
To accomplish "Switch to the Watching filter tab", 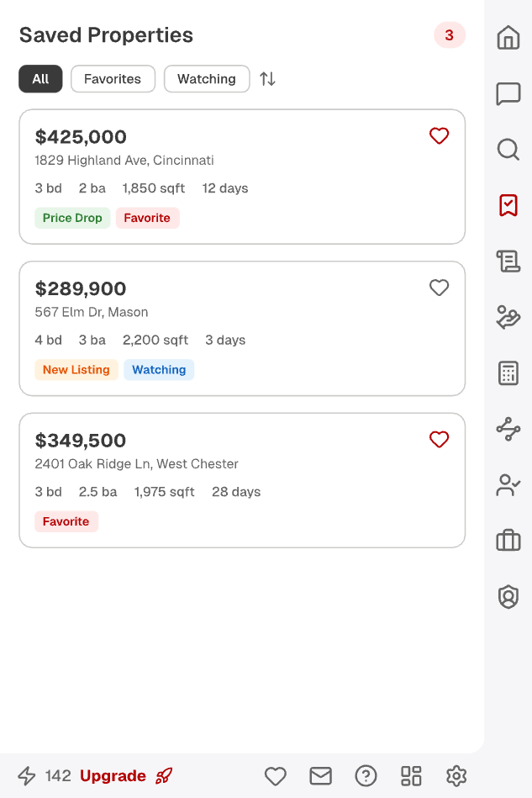I will coord(207,78).
